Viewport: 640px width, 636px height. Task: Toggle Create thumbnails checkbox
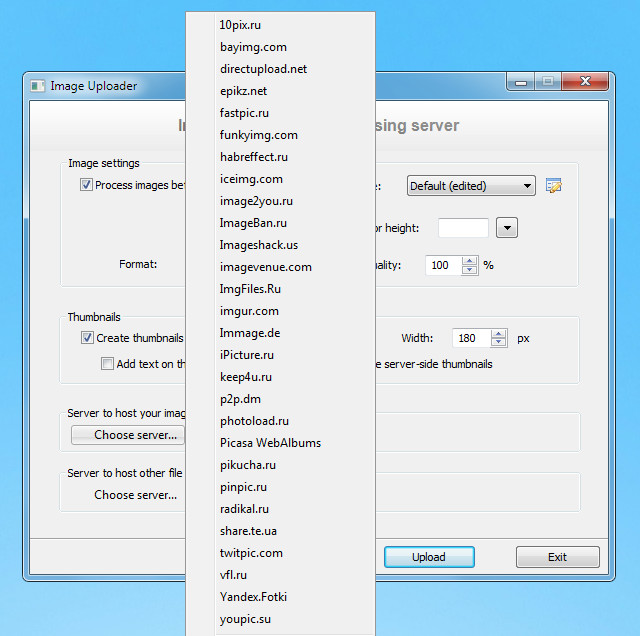87,338
